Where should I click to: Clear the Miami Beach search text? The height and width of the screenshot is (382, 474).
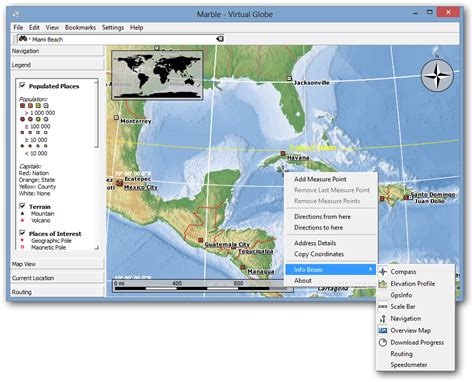(x=220, y=39)
